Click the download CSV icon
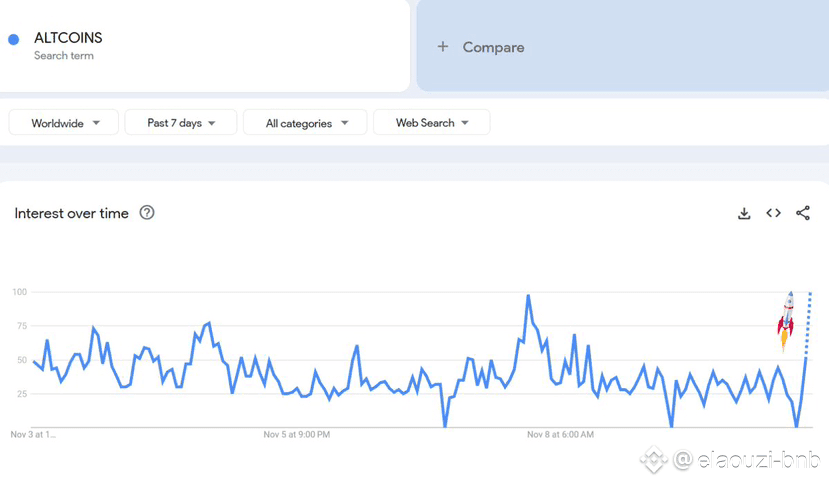 (x=744, y=213)
